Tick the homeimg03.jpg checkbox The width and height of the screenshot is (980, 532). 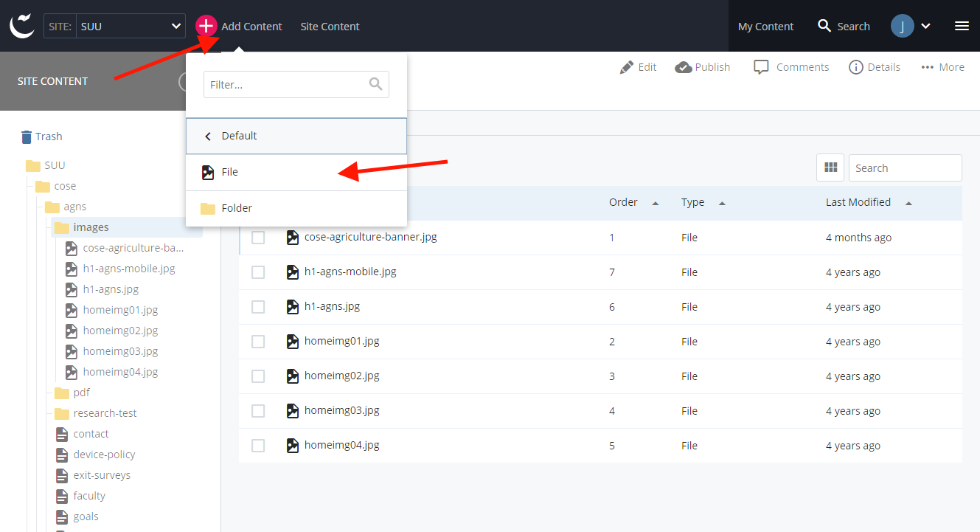click(258, 411)
